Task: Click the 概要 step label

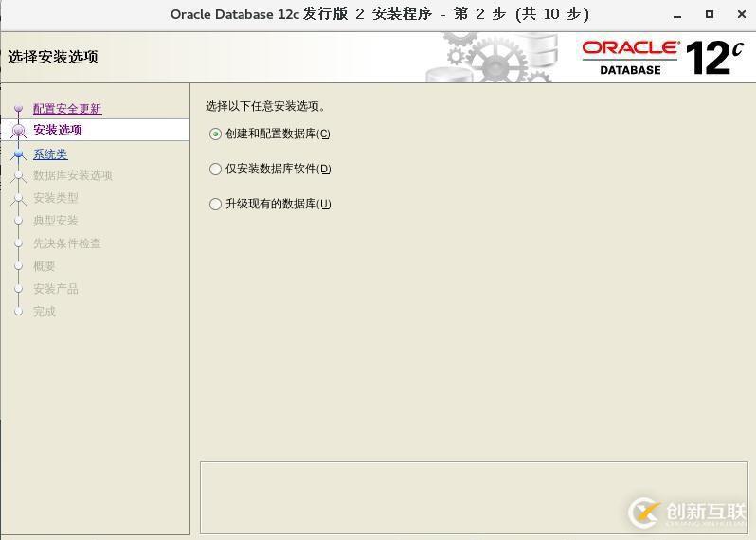Action: [x=44, y=265]
